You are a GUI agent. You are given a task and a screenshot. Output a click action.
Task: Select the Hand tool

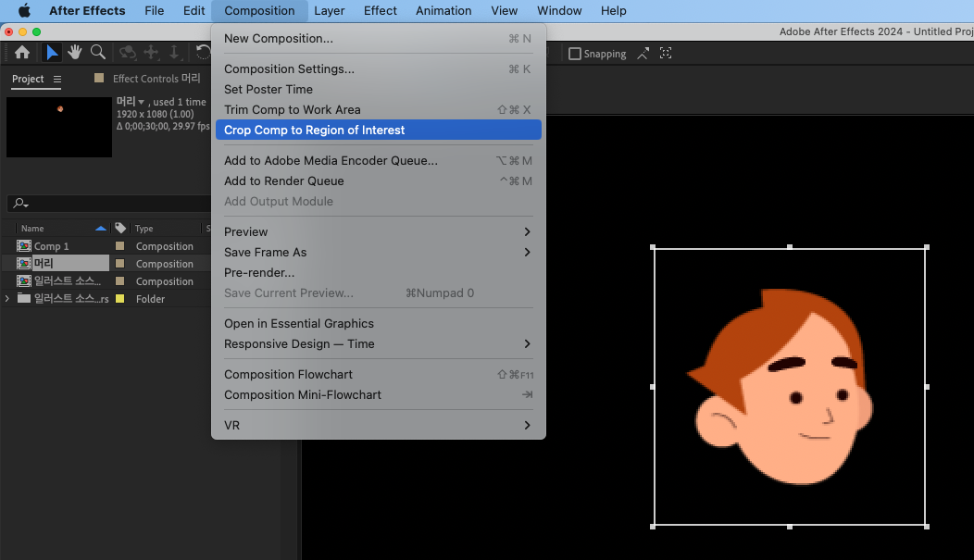point(75,53)
